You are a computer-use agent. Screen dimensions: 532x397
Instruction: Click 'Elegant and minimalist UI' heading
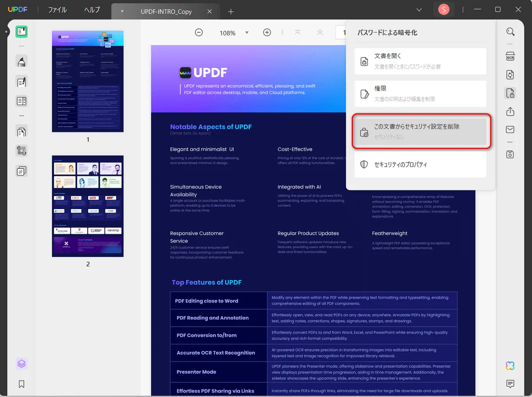tap(202, 149)
